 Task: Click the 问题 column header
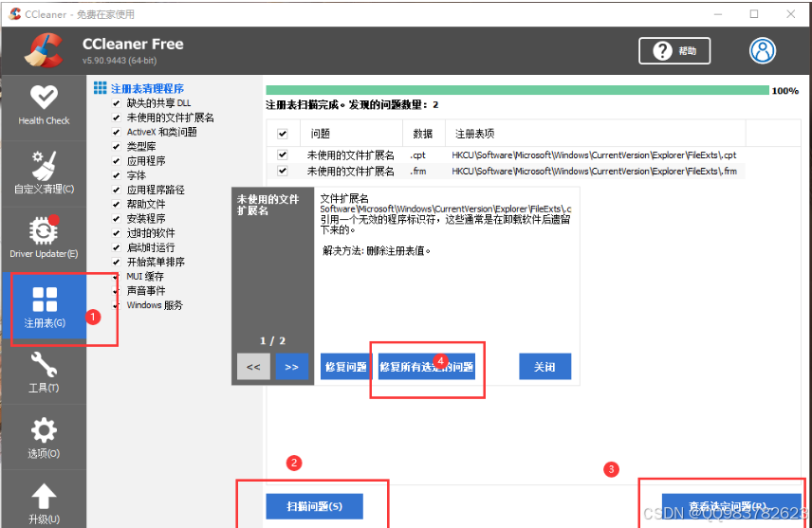pyautogui.click(x=351, y=134)
